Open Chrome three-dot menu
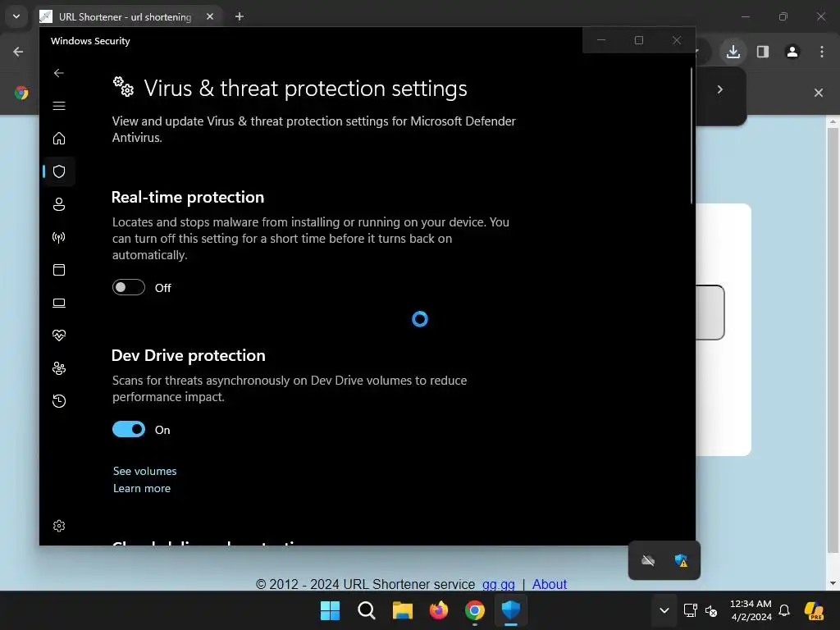Viewport: 840px width, 630px height. click(822, 52)
